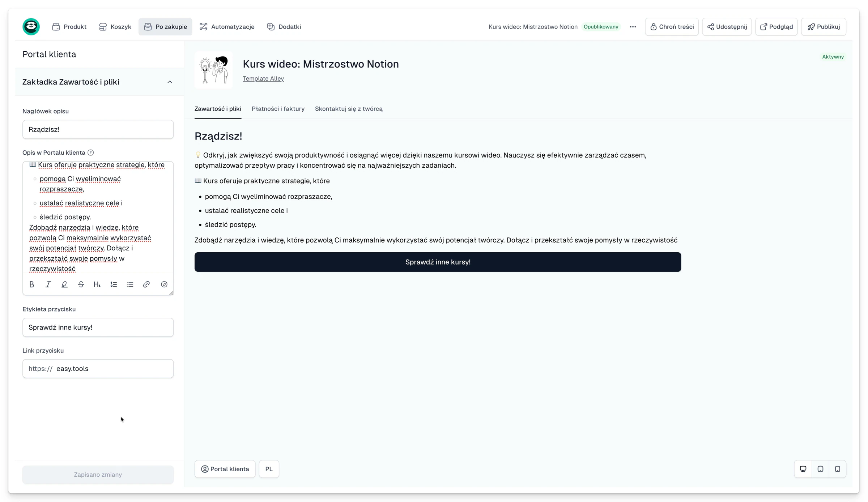Open the Template Alley link
Screen dimensions: 868x502
(263, 78)
